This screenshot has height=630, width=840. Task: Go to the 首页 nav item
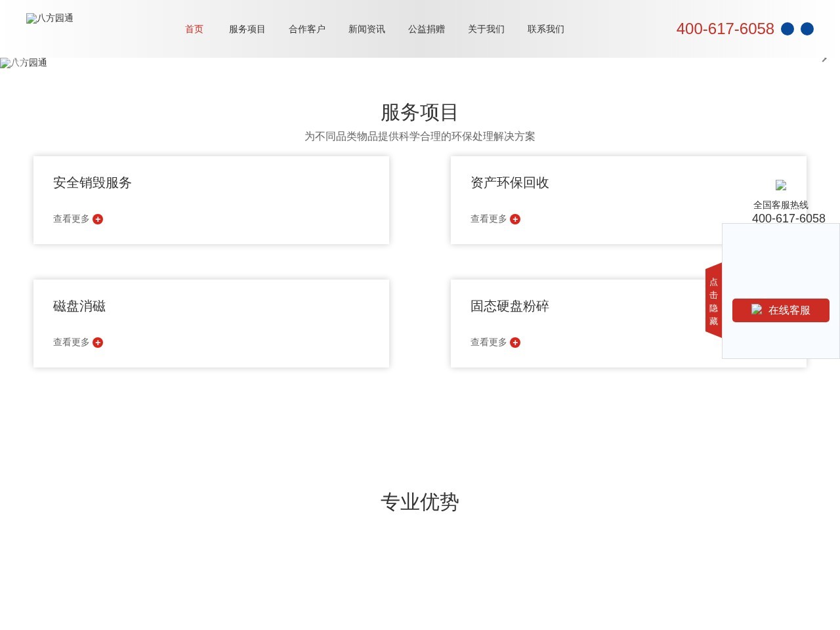tap(194, 29)
